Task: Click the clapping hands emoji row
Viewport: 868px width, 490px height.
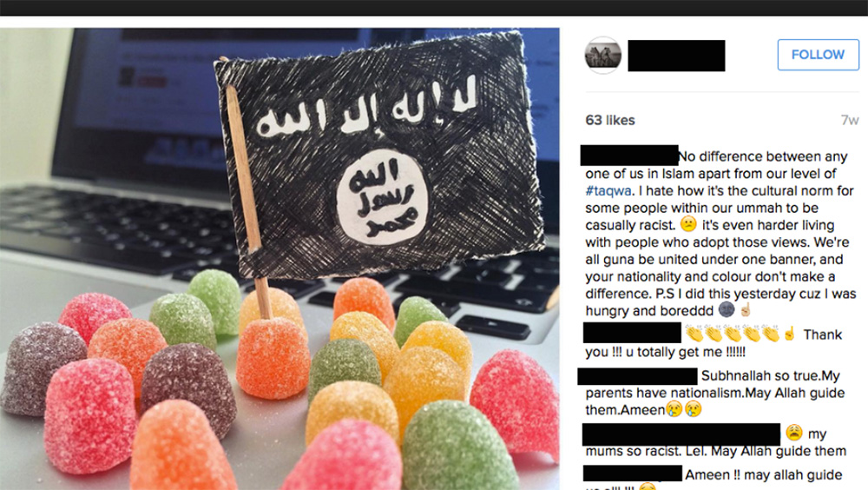Action: click(733, 334)
